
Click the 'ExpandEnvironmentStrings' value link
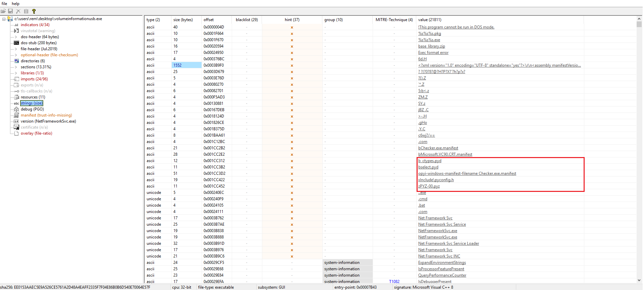pyautogui.click(x=442, y=263)
